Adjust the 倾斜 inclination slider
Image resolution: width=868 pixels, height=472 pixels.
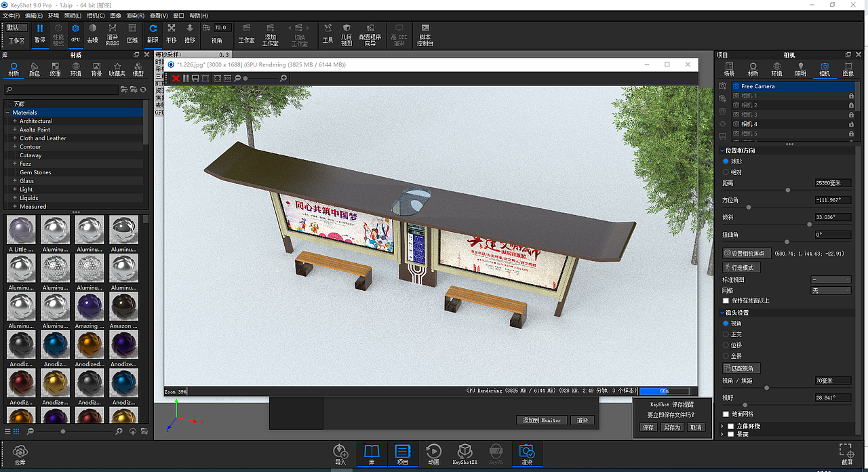tap(809, 224)
